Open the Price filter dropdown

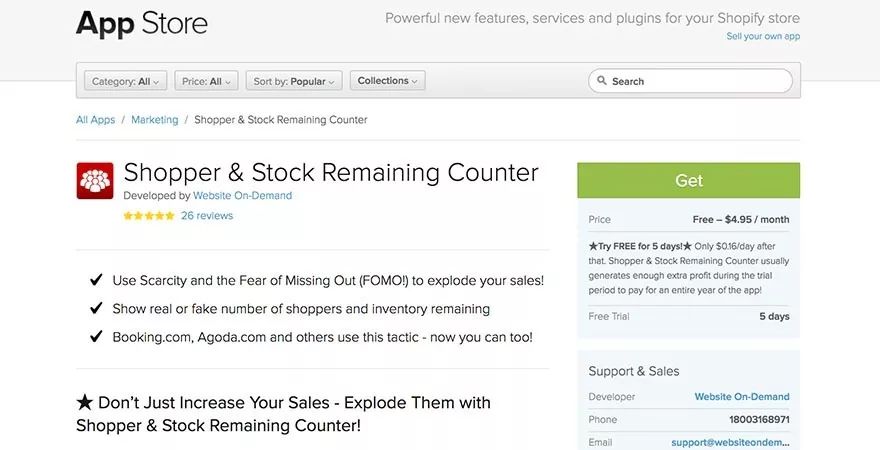click(206, 81)
